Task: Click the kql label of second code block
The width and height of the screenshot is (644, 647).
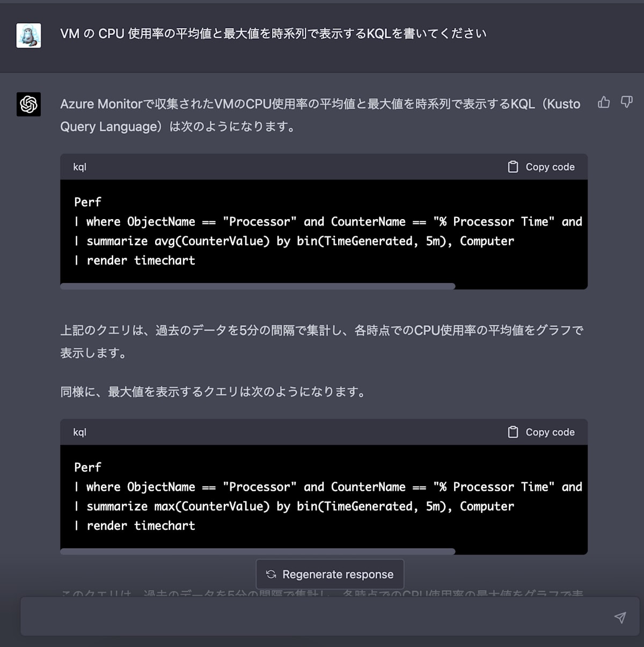Action: (x=79, y=432)
